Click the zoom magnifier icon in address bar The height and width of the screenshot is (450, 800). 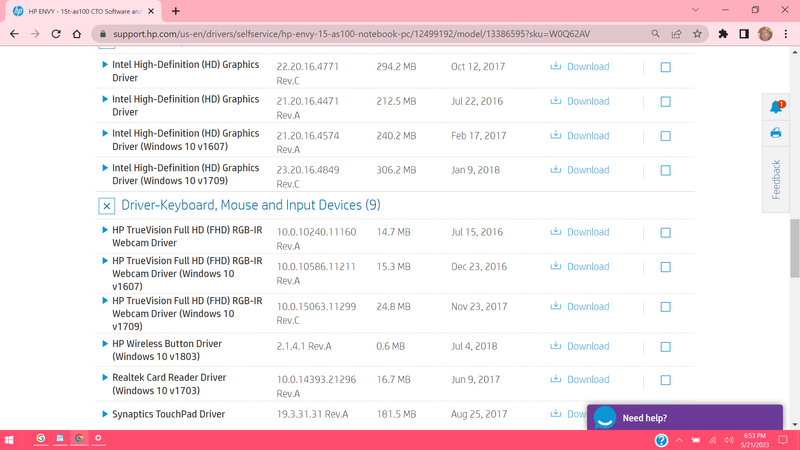(x=656, y=34)
